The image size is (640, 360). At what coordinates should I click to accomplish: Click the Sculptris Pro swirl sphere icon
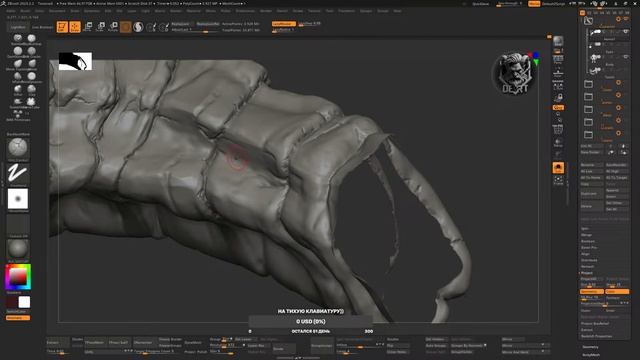[x=138, y=27]
